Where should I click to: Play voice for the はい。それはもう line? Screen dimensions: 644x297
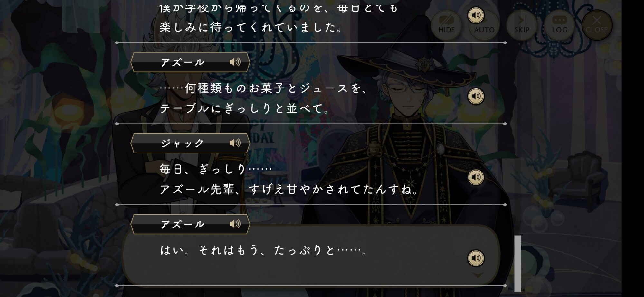tap(476, 258)
